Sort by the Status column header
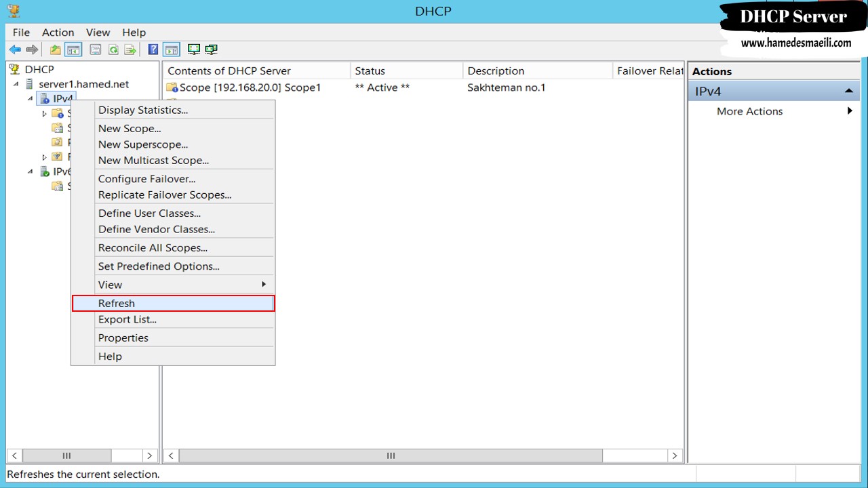 pos(406,70)
